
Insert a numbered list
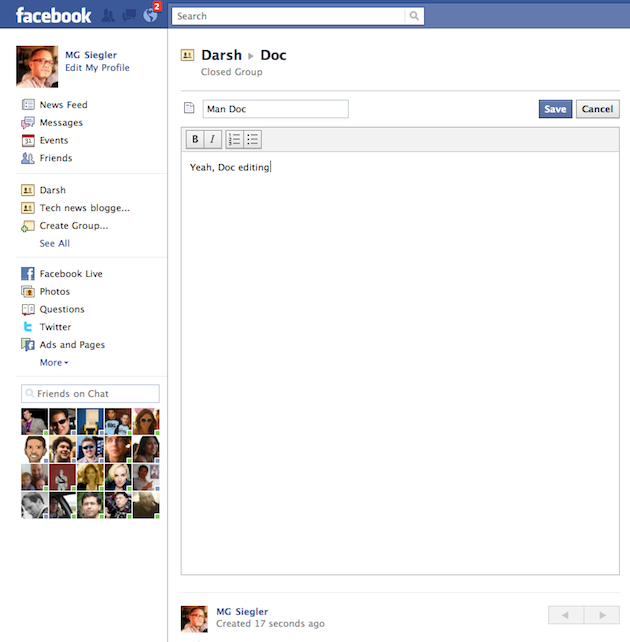pyautogui.click(x=234, y=139)
